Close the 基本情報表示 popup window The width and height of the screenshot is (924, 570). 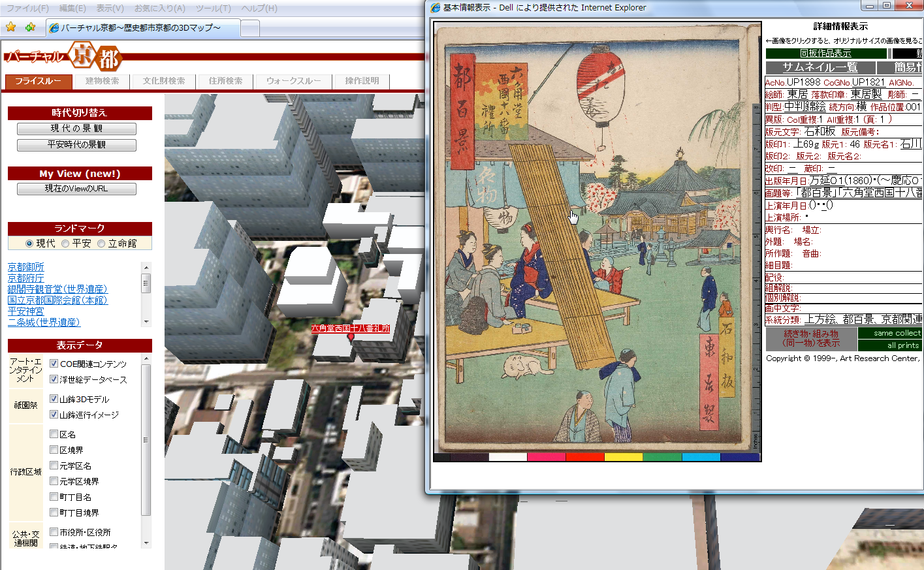909,5
